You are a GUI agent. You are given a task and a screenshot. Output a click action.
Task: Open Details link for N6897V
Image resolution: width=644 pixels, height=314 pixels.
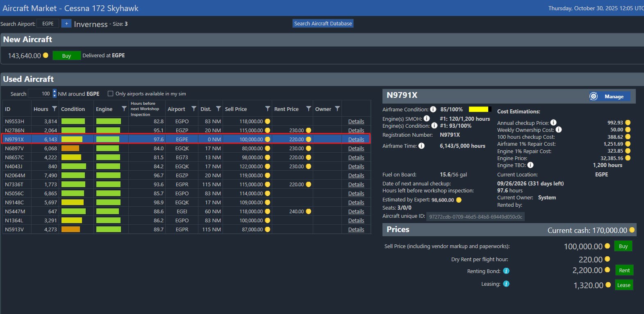click(x=356, y=149)
